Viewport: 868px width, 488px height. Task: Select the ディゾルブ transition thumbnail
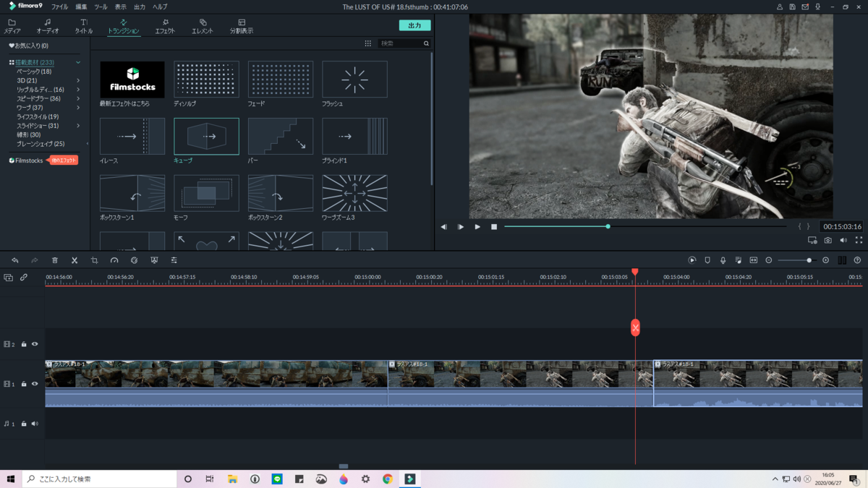tap(206, 80)
